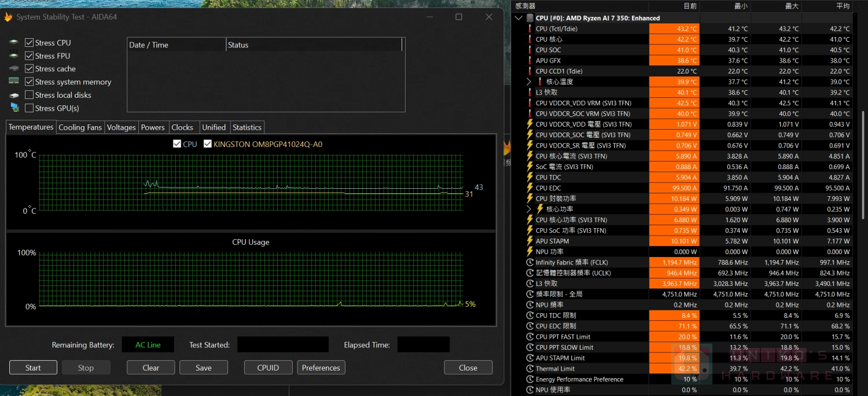Show the Statistics tab
This screenshot has width=868, height=396.
click(x=247, y=127)
